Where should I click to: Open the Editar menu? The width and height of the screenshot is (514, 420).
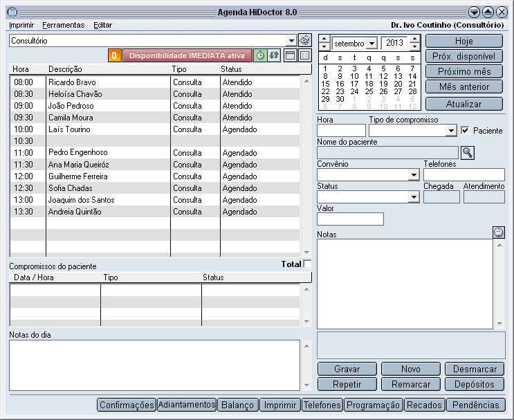[x=102, y=25]
